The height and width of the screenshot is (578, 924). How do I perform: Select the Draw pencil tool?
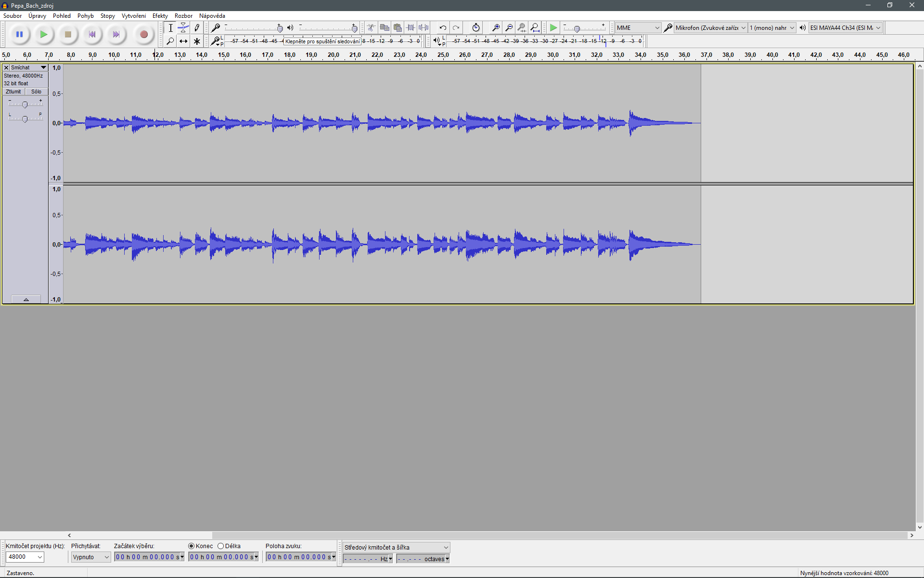tap(197, 28)
